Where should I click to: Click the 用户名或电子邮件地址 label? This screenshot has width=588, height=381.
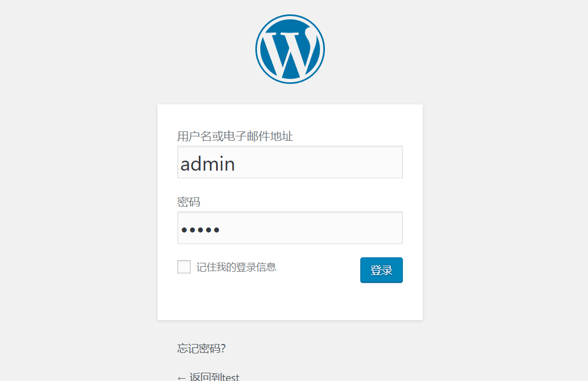pos(235,136)
